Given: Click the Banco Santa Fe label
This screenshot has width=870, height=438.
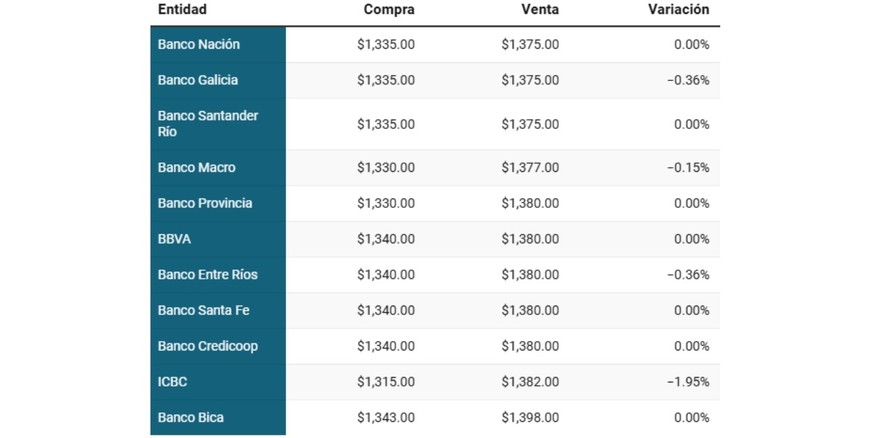Looking at the screenshot, I should click(204, 310).
